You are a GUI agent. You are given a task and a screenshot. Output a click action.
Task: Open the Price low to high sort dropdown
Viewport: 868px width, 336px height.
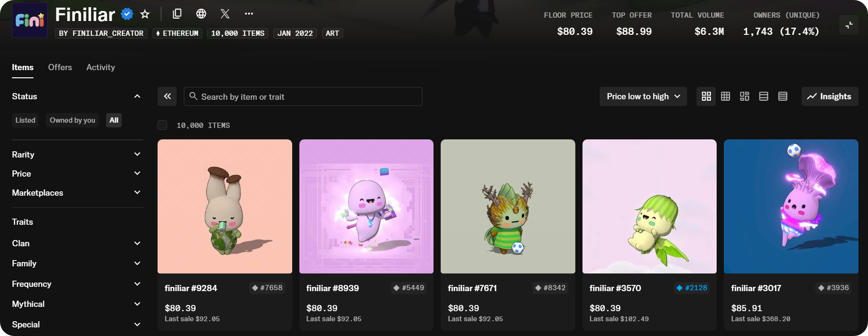643,96
